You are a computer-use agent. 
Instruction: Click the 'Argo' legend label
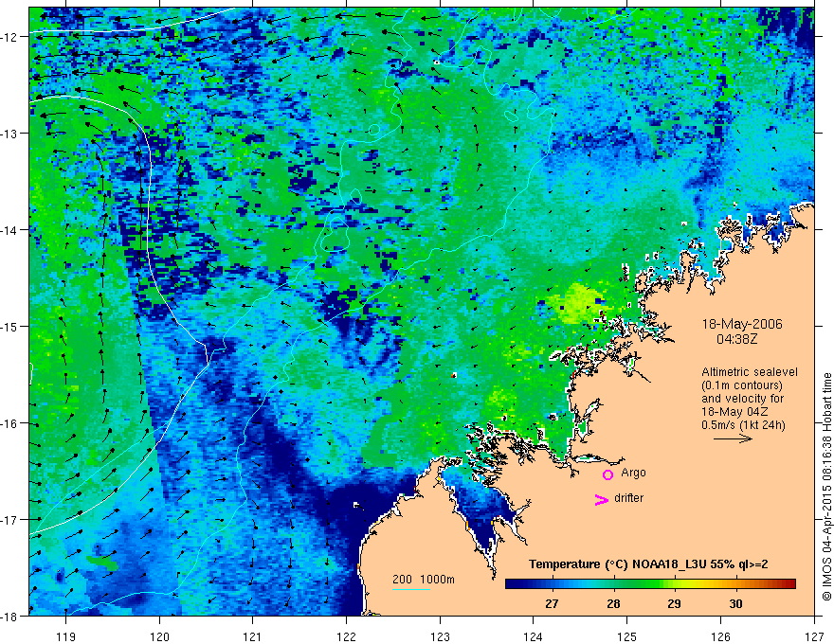633,473
